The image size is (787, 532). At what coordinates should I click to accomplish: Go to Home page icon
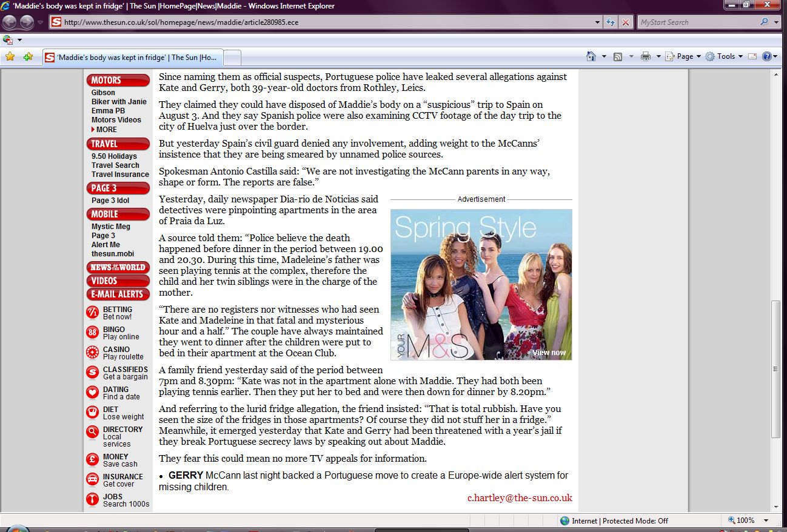pos(591,56)
